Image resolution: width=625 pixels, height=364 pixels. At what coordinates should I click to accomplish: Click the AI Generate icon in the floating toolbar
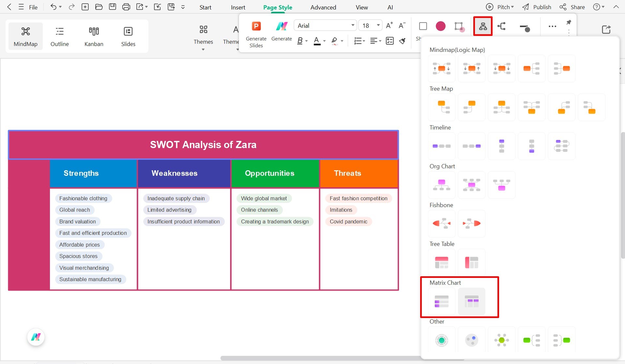[282, 26]
